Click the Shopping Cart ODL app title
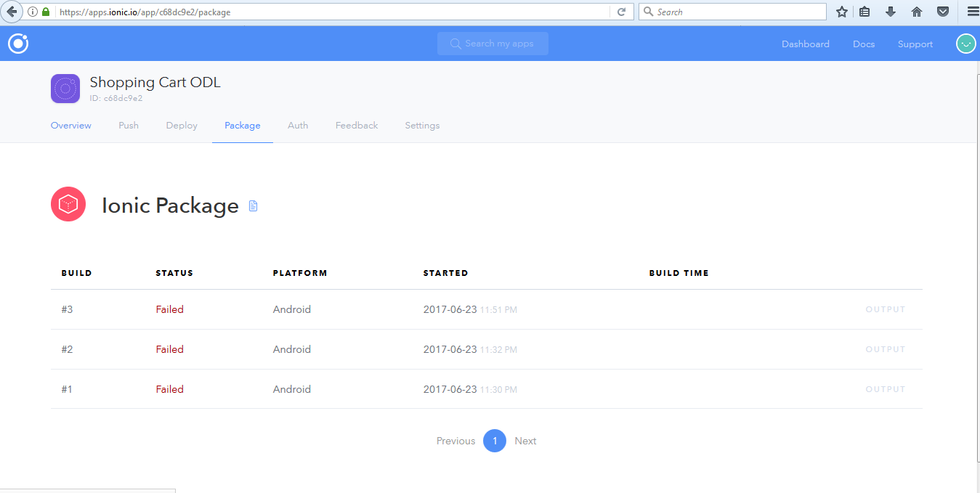Screen dimensions: 980x493 point(155,82)
